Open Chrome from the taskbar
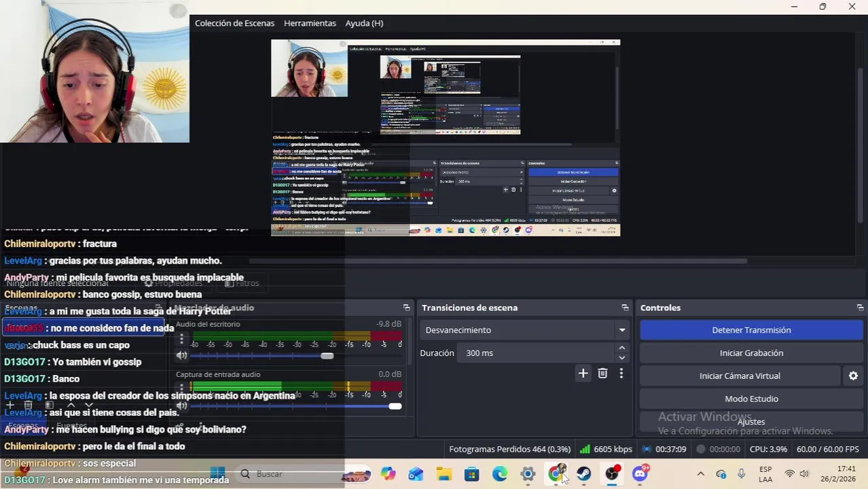Image resolution: width=868 pixels, height=489 pixels. 556,474
